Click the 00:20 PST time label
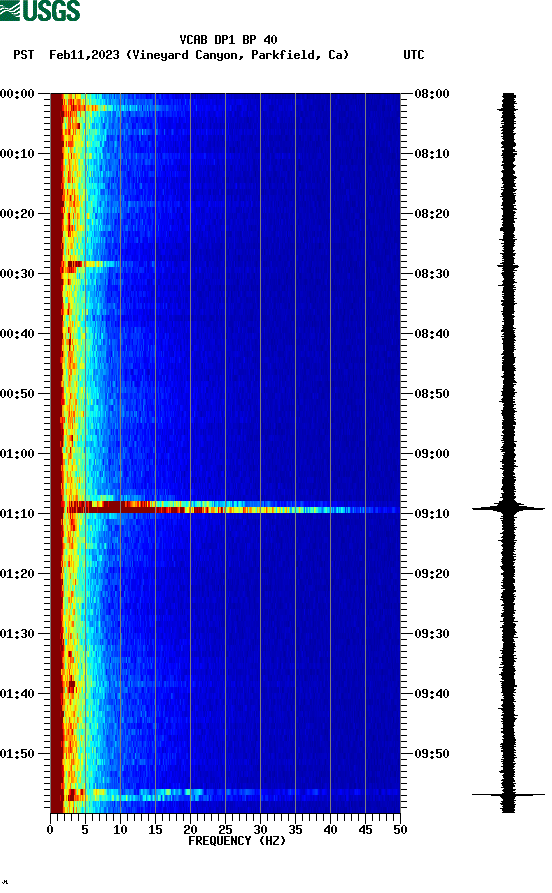The width and height of the screenshot is (552, 893). point(17,214)
